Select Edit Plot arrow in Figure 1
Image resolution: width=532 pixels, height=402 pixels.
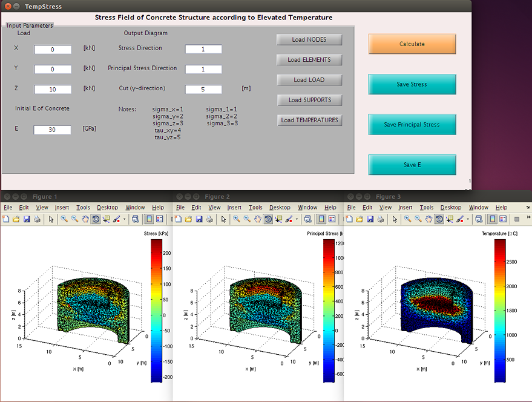pos(51,219)
